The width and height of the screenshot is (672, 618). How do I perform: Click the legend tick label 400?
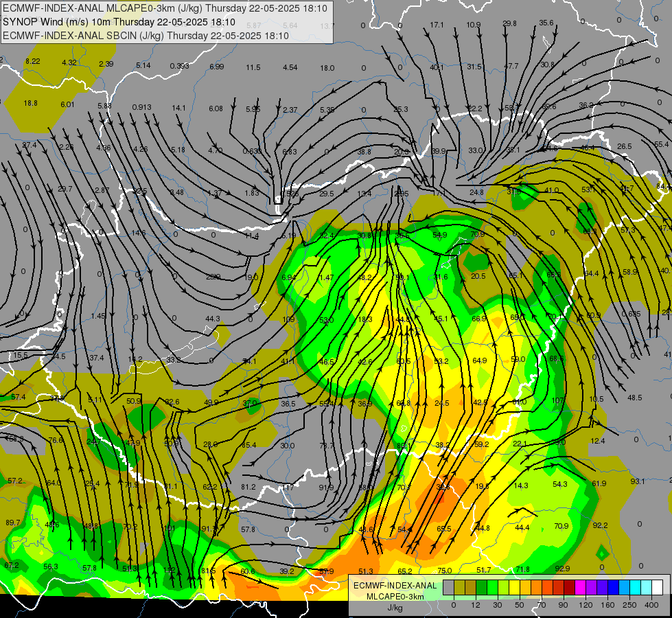tap(651, 605)
